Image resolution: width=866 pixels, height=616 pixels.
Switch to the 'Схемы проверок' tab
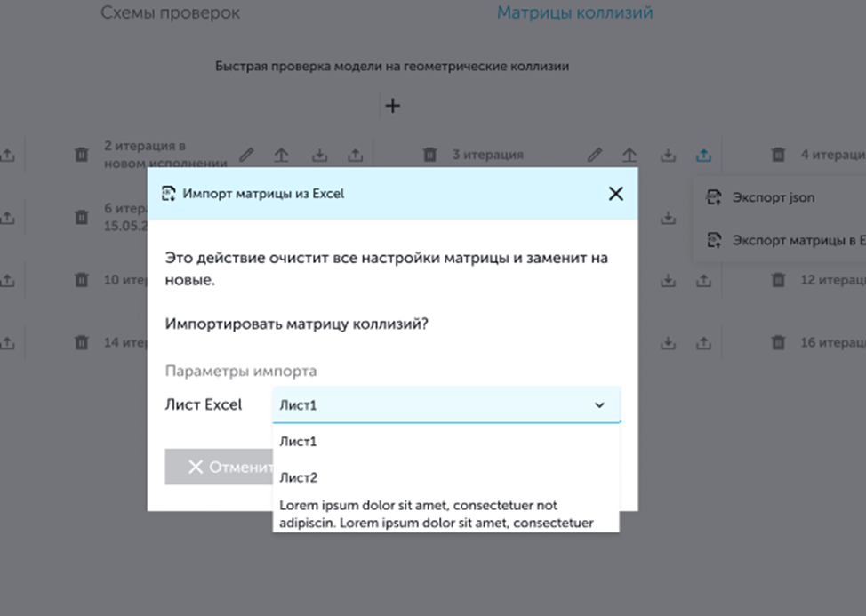tap(170, 13)
